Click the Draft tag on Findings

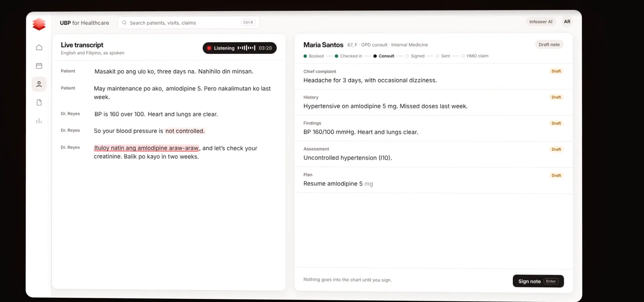556,123
